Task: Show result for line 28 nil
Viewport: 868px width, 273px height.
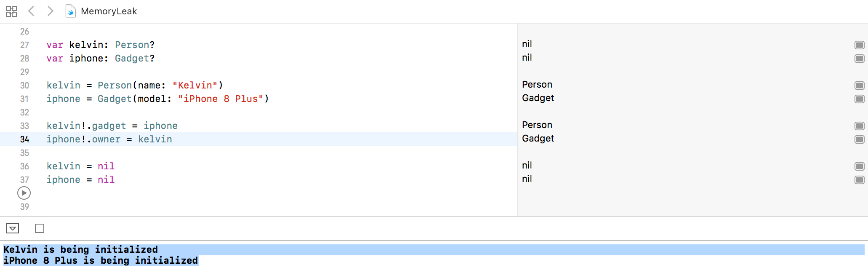Action: point(859,59)
